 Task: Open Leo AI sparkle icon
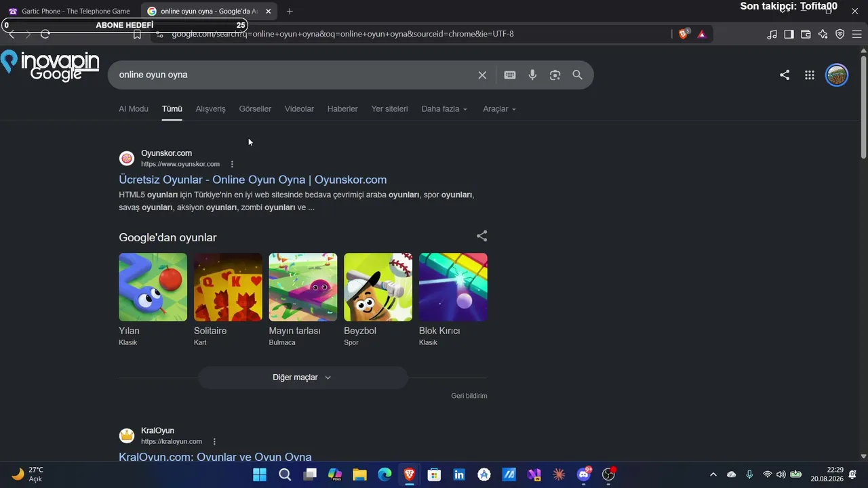pyautogui.click(x=823, y=34)
